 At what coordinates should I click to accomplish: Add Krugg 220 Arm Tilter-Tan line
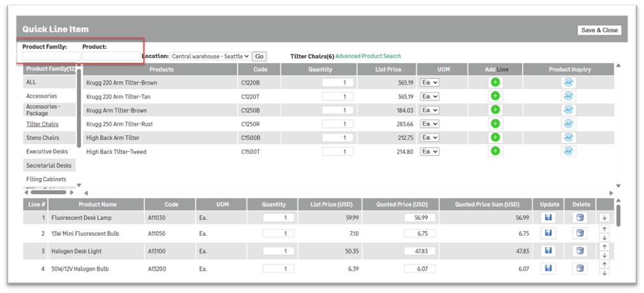(495, 97)
